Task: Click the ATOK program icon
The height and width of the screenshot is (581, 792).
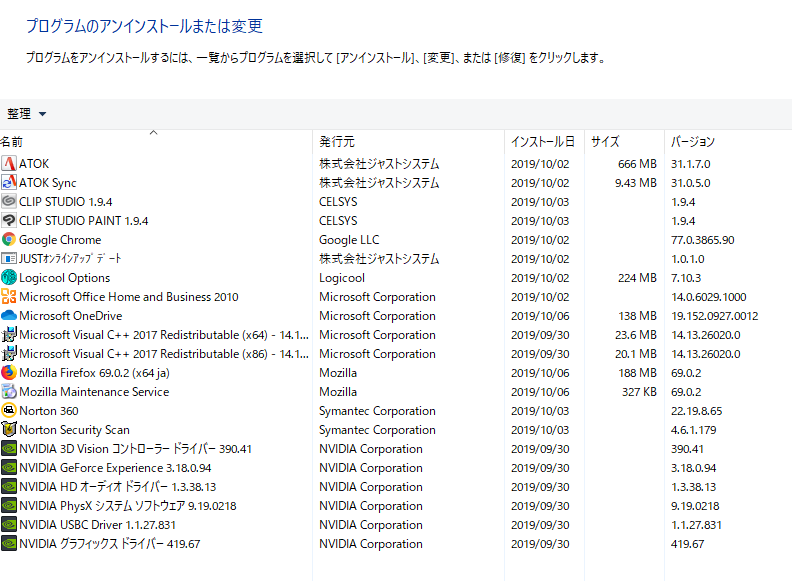Action: (x=9, y=163)
